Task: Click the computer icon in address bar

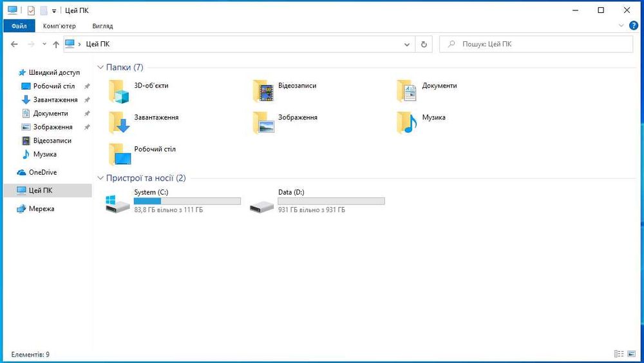Action: point(70,44)
